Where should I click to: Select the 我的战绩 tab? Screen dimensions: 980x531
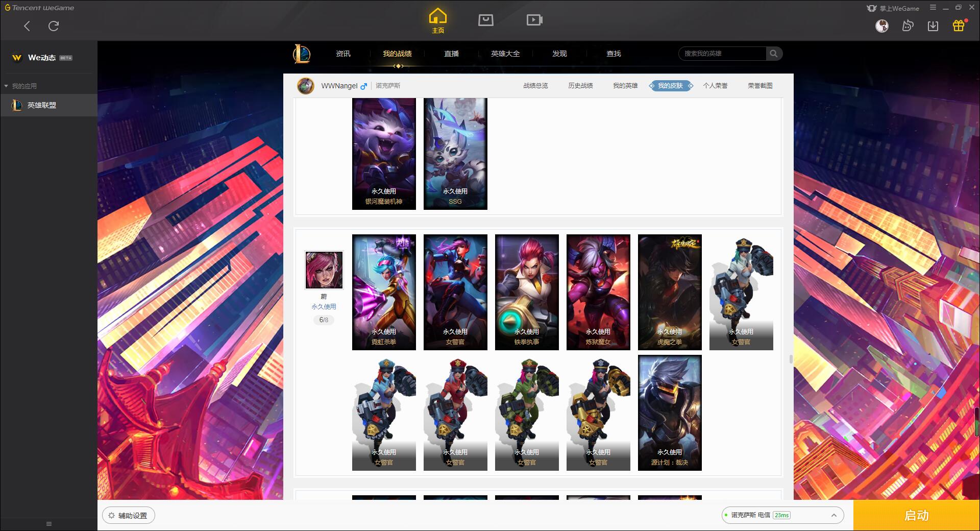point(397,54)
